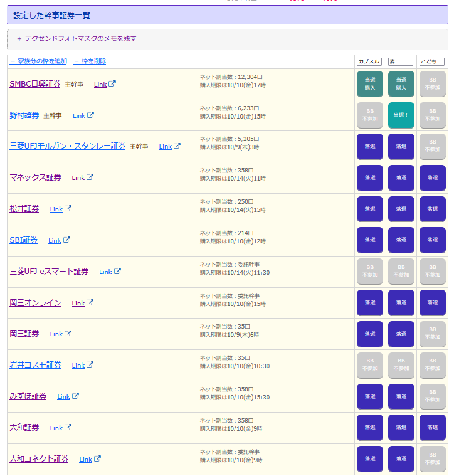Toggle 松井証券 落選 status for 妻
This screenshot has width=454, height=476.
coord(401,209)
